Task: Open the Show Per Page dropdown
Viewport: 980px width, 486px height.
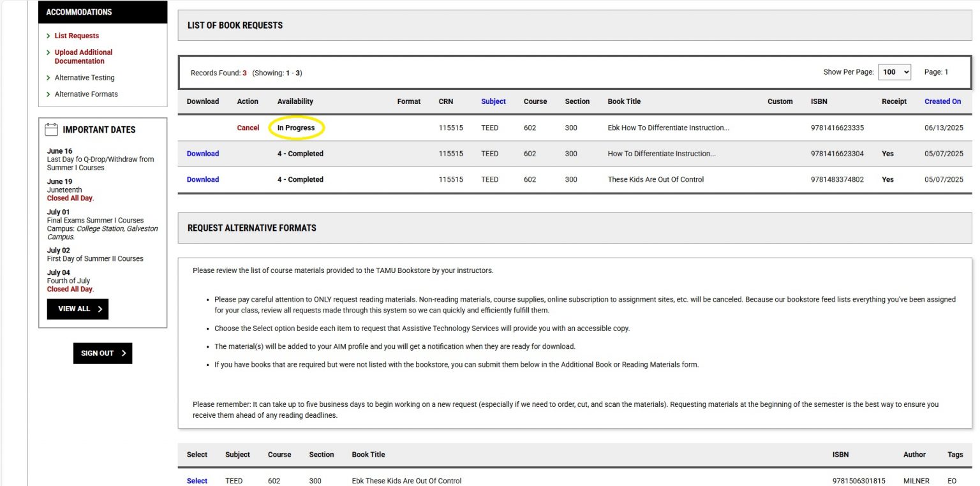Action: coord(895,72)
